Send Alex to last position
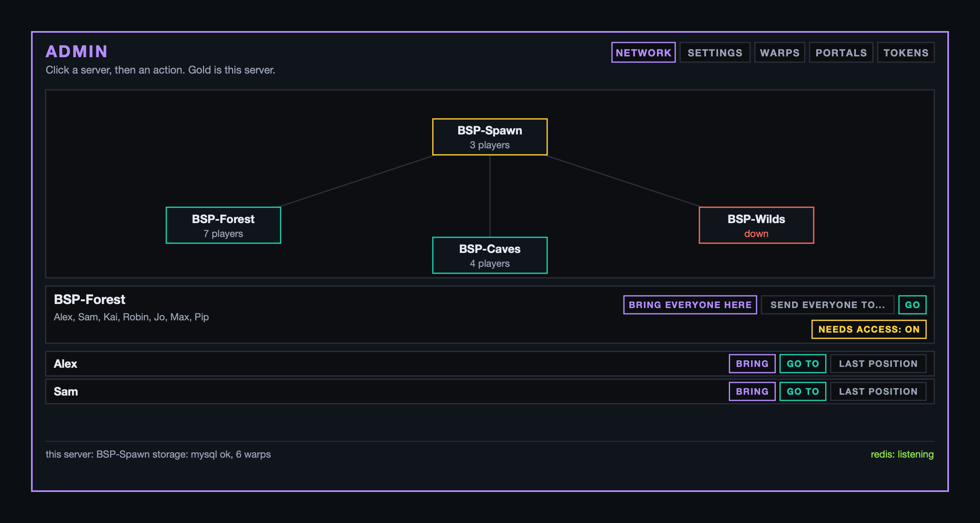The image size is (980, 523). [878, 364]
